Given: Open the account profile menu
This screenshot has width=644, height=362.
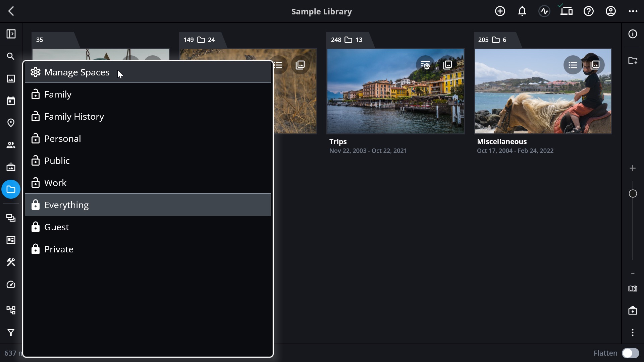Looking at the screenshot, I should [610, 11].
